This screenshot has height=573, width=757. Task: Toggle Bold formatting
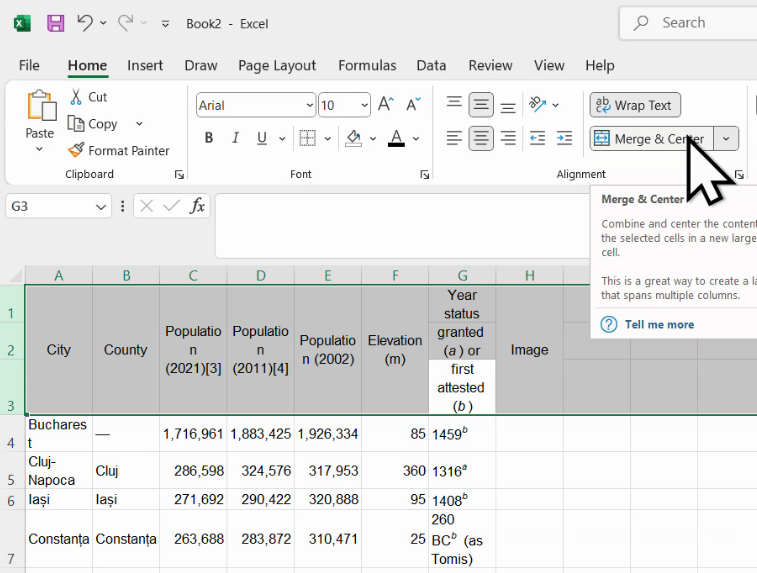(209, 138)
